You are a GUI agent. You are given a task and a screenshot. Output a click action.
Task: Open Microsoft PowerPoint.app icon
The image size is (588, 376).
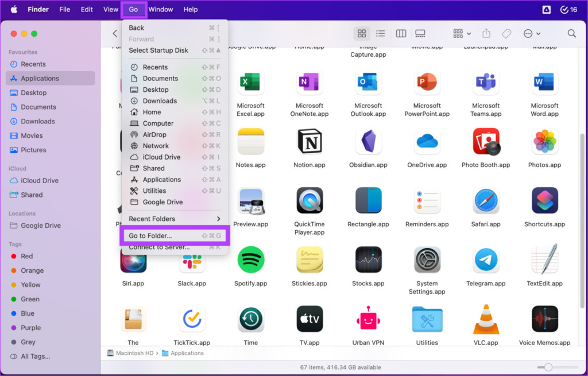tap(427, 82)
